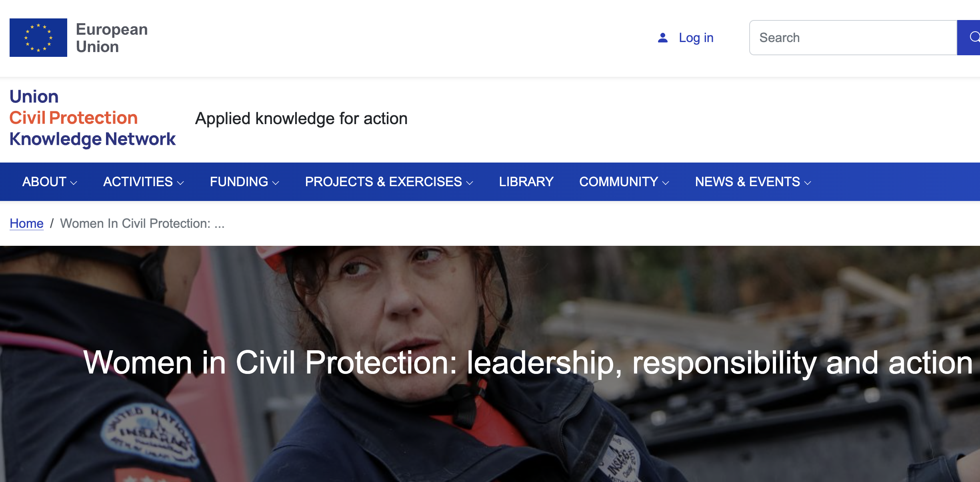Select the FUNDING navigation item

244,182
